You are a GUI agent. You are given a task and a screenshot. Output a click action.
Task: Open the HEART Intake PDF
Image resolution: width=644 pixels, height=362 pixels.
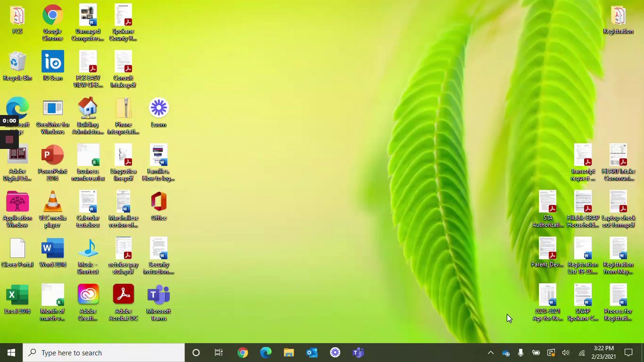point(618,163)
